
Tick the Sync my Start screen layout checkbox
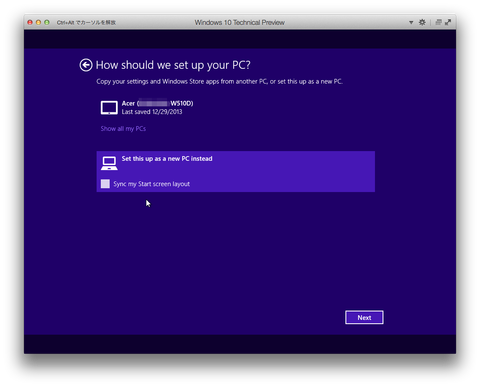pos(105,184)
